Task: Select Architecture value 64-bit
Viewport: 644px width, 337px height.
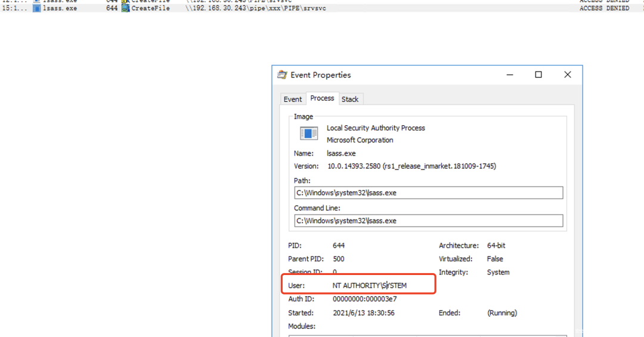Action: coord(496,245)
